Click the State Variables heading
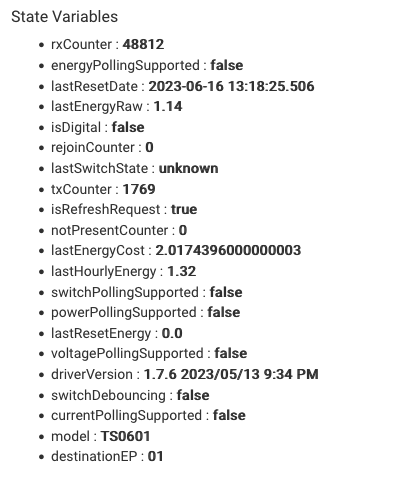Image resolution: width=406 pixels, height=486 pixels. coord(64,17)
